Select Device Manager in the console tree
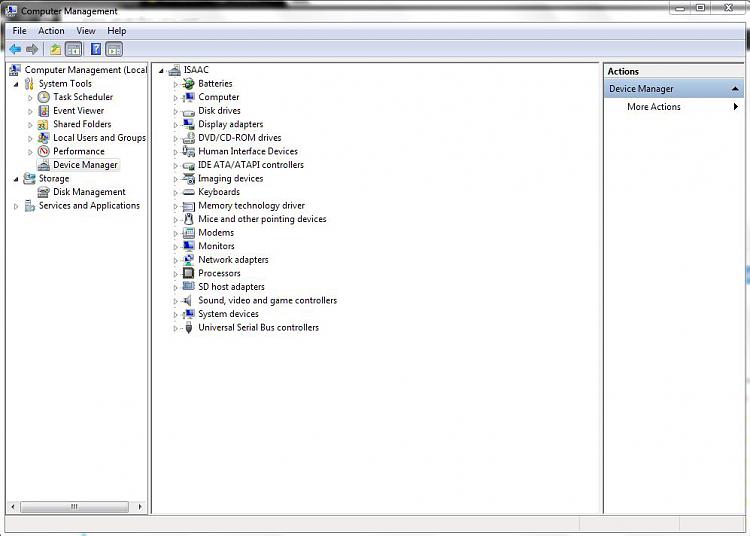 point(85,165)
